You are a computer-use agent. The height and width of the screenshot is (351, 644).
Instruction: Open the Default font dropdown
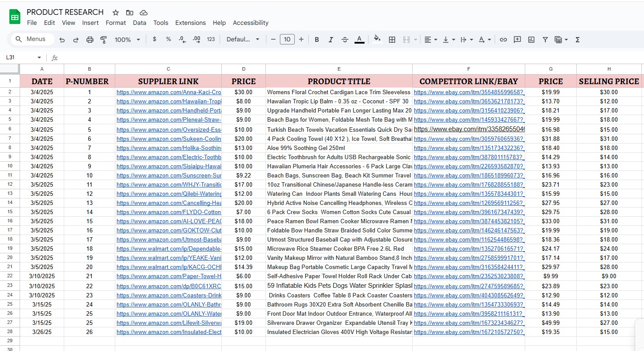click(243, 39)
